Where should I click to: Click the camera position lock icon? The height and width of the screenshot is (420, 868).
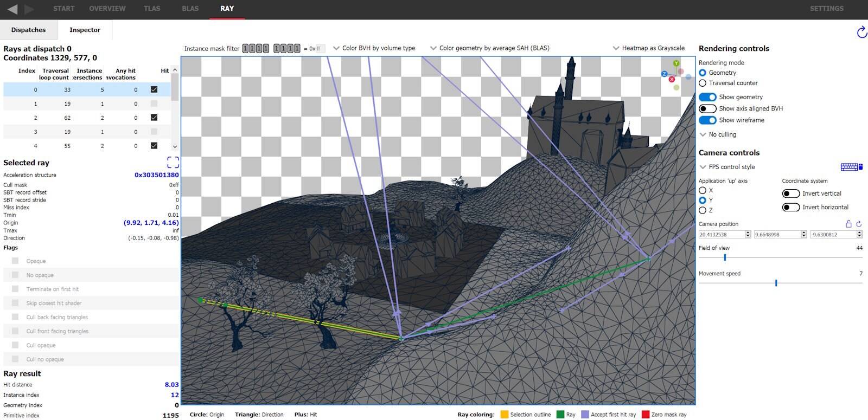pos(848,224)
